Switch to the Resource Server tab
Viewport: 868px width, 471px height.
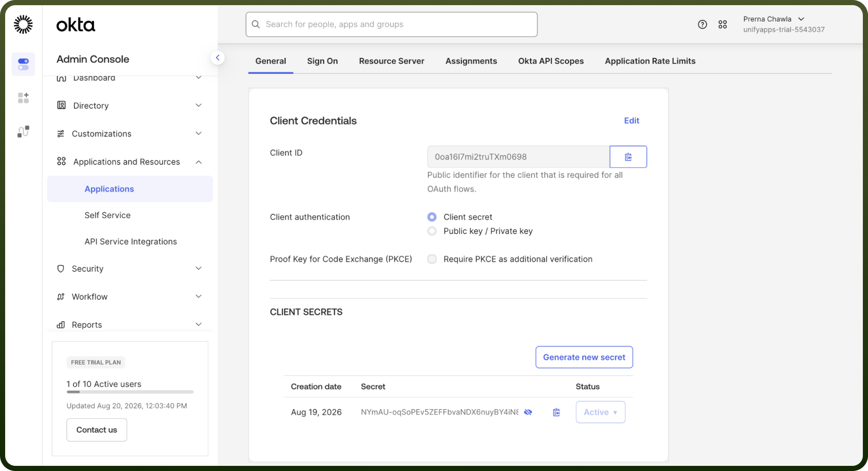[x=391, y=61]
